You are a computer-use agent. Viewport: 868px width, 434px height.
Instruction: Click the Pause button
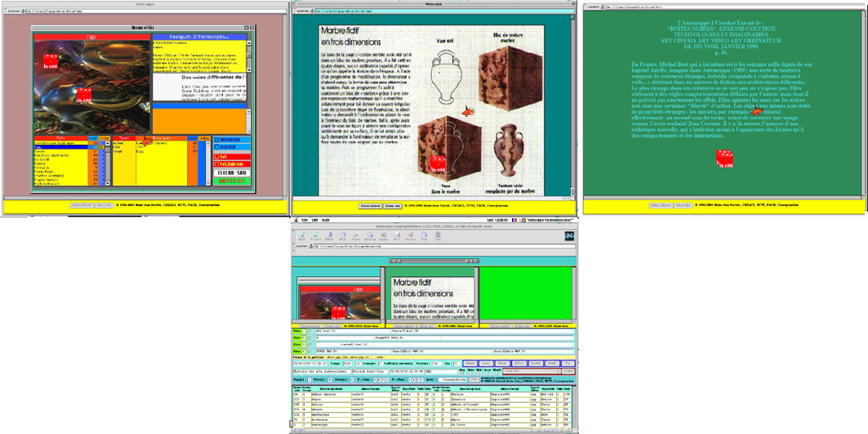(502, 364)
